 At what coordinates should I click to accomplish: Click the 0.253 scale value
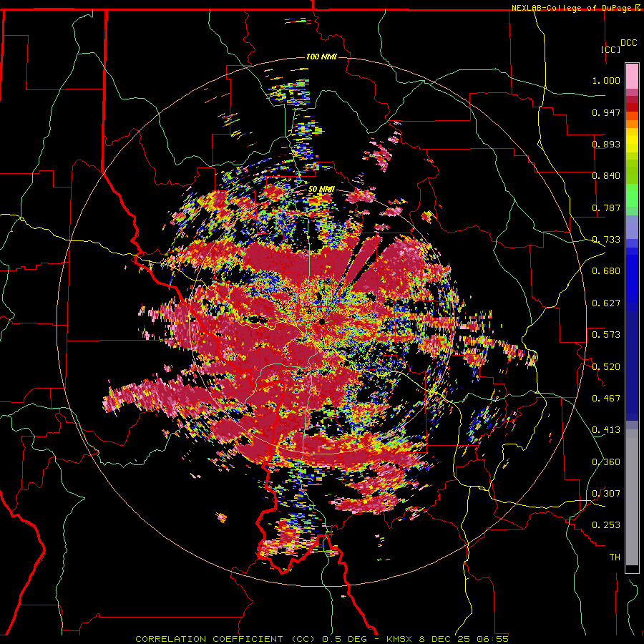coord(606,525)
